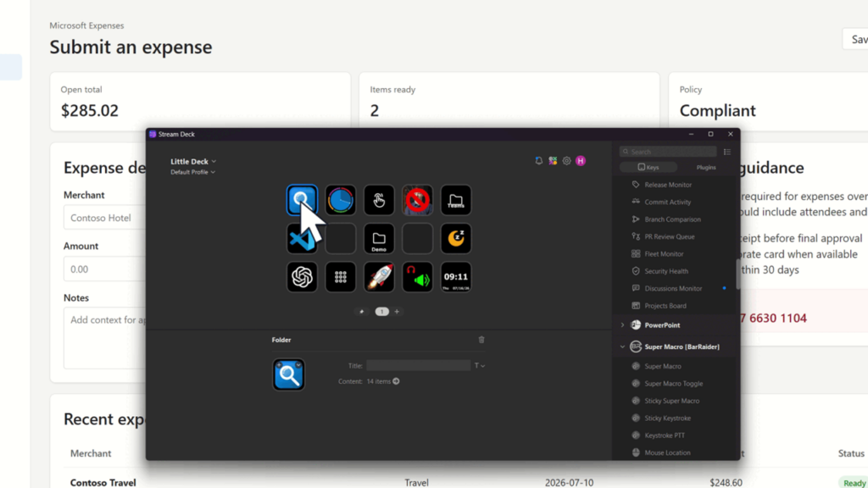Minimize the Stream Deck window
Screen dimensions: 868x488
691,134
